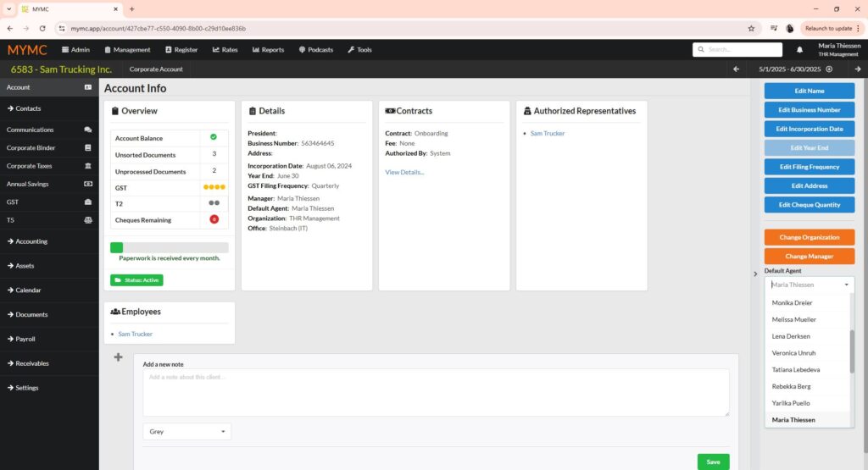
Task: Select Veronica Unruh from agent list
Action: (x=807, y=353)
